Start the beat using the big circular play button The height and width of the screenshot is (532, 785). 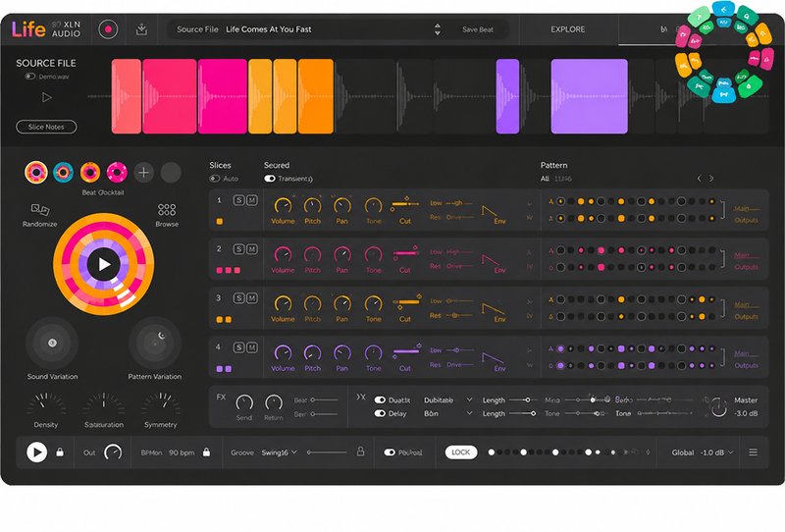[x=104, y=264]
